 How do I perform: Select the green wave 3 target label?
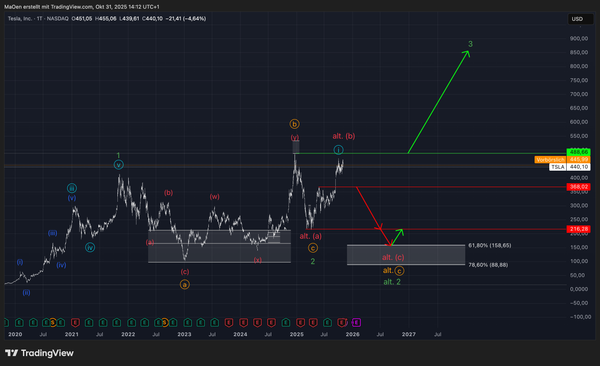470,44
